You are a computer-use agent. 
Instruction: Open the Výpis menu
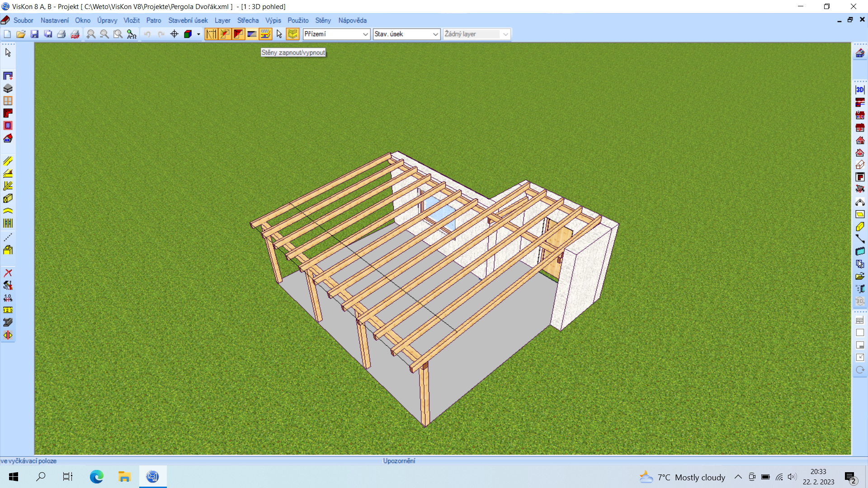click(273, 20)
